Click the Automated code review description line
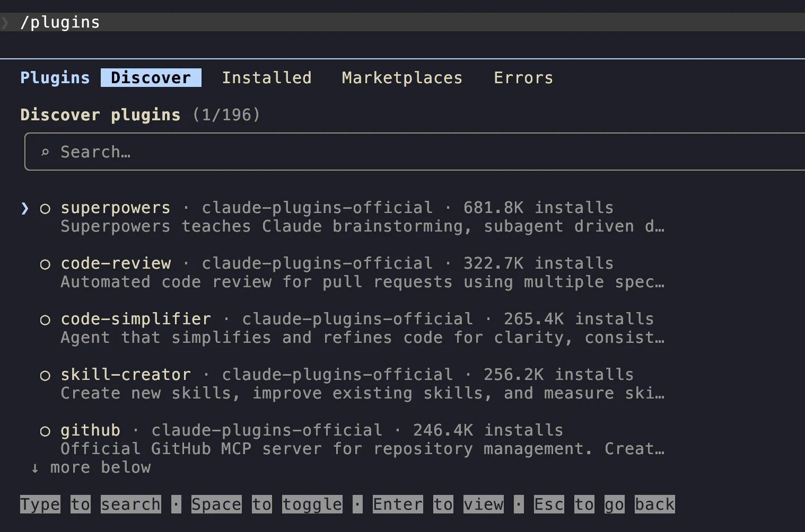This screenshot has width=805, height=532. pos(362,282)
